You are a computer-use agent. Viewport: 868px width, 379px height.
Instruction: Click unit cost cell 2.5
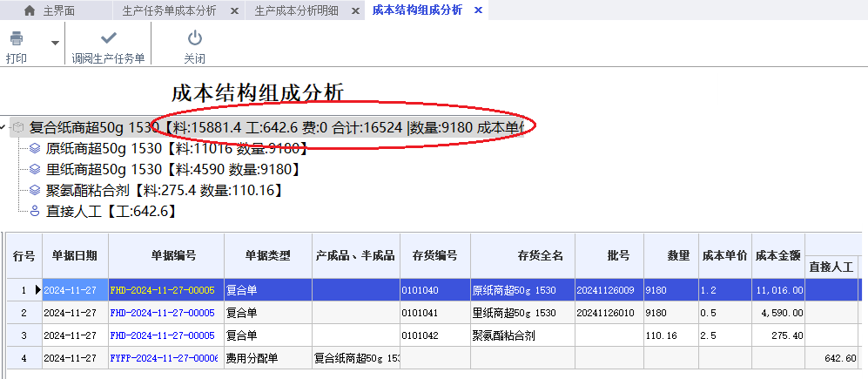click(x=724, y=335)
